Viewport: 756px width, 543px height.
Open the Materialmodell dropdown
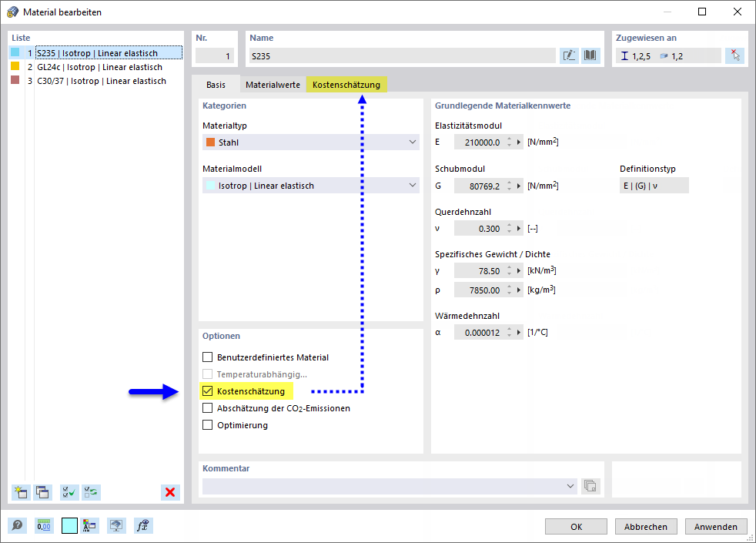(310, 186)
